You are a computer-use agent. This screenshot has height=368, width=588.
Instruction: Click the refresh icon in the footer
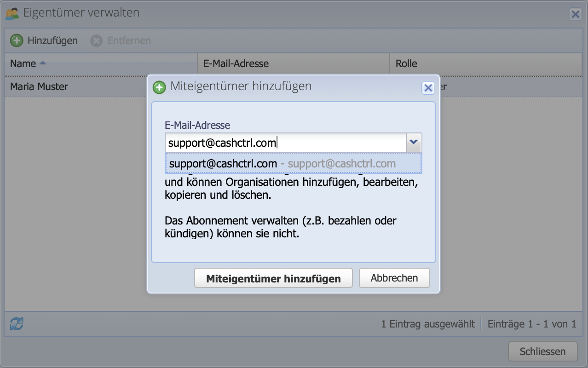coord(15,324)
